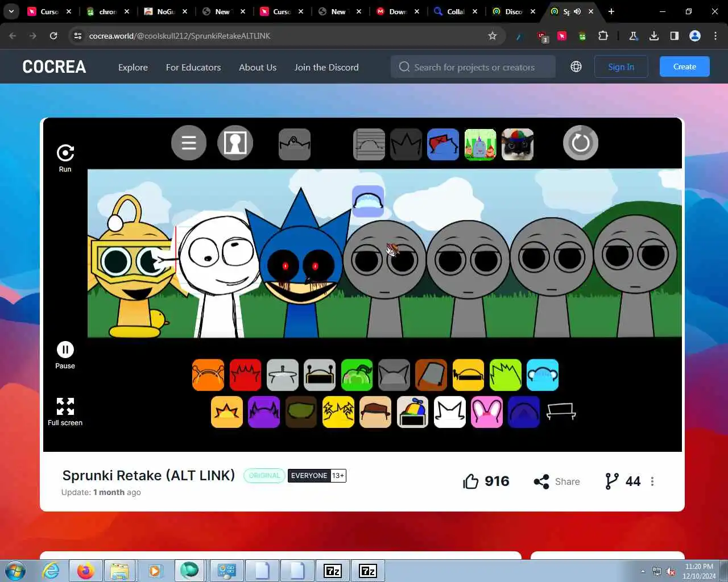Share the Sprunki Retake project
The width and height of the screenshot is (728, 582).
click(x=557, y=481)
